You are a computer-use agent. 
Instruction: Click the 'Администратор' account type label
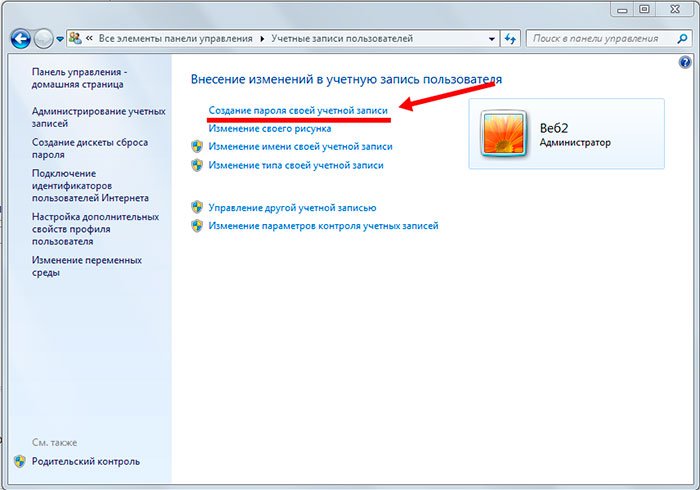click(575, 143)
